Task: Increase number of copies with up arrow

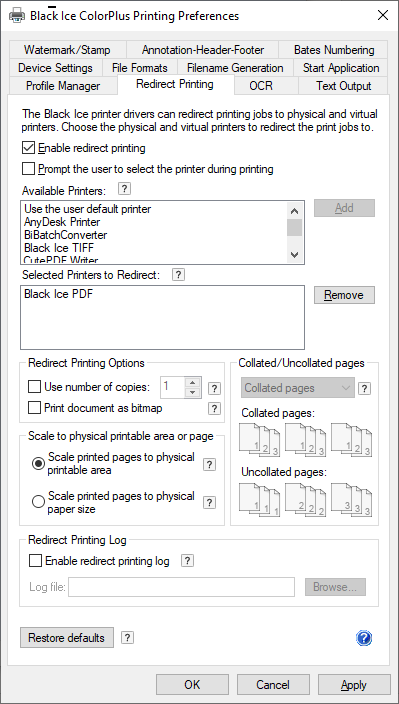Action: coord(193,383)
